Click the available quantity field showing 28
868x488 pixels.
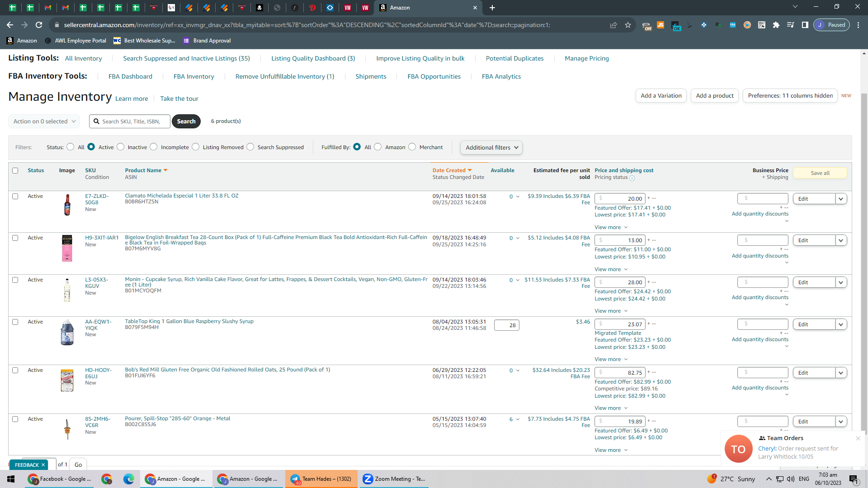(x=507, y=325)
